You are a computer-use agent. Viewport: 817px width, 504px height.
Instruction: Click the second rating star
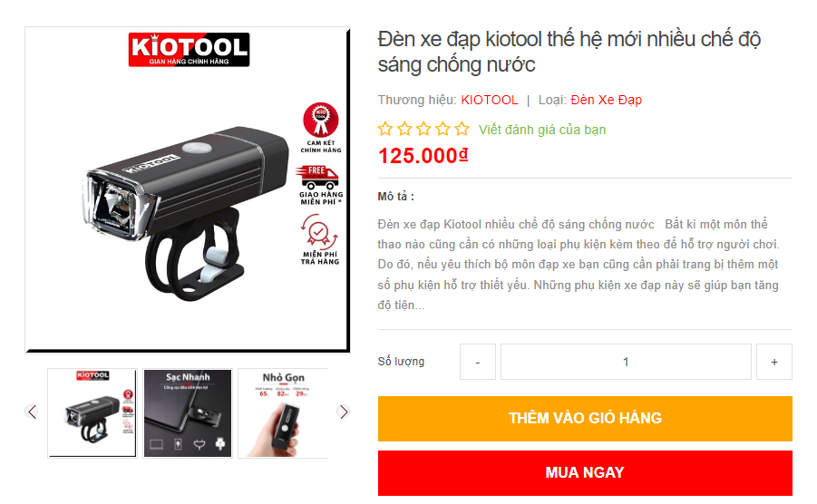click(x=404, y=129)
